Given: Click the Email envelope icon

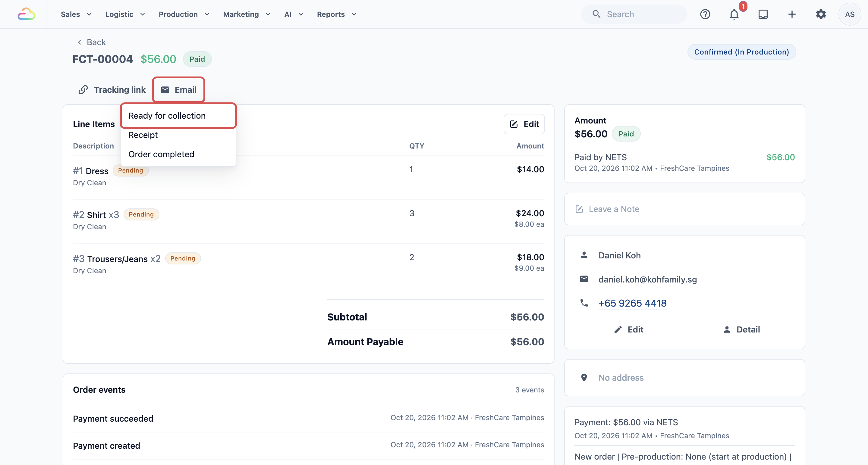Looking at the screenshot, I should tap(165, 90).
